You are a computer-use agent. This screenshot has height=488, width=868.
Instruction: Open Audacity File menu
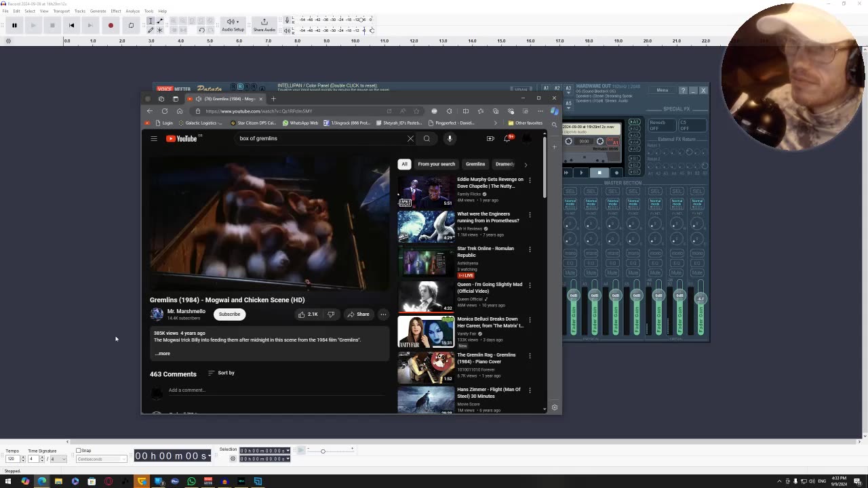tap(5, 11)
